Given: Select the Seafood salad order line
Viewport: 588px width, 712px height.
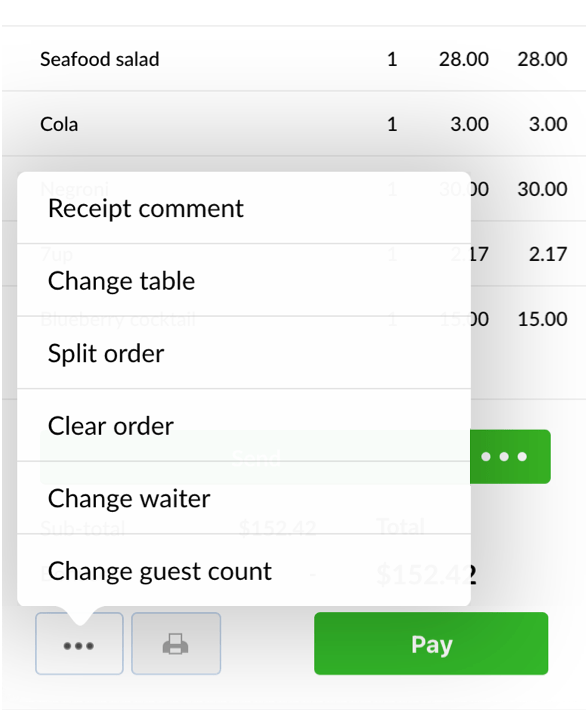Looking at the screenshot, I should pyautogui.click(x=294, y=59).
